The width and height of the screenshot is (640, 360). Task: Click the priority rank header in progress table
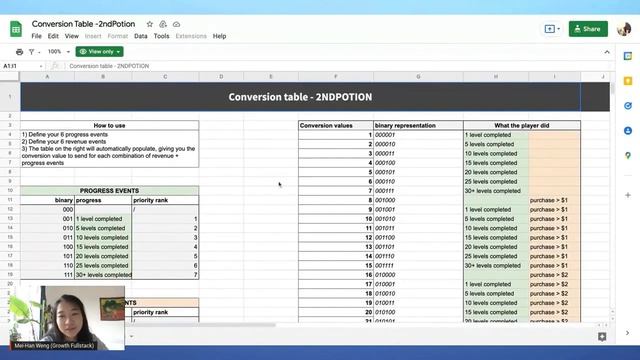coord(165,200)
